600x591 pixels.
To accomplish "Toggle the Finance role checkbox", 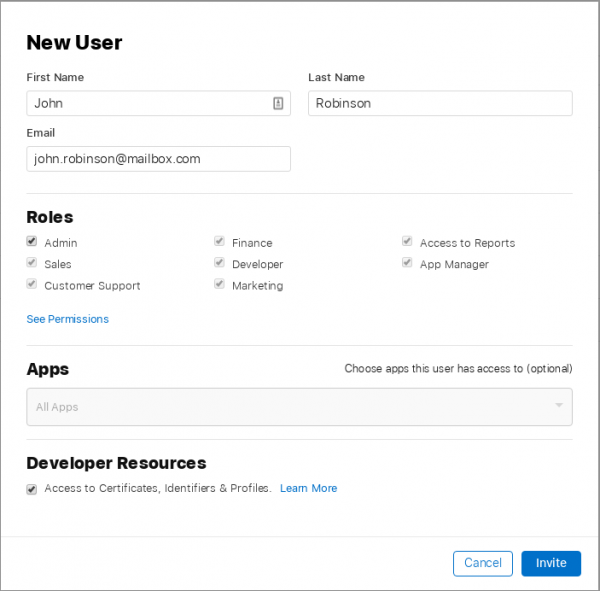I will (219, 242).
